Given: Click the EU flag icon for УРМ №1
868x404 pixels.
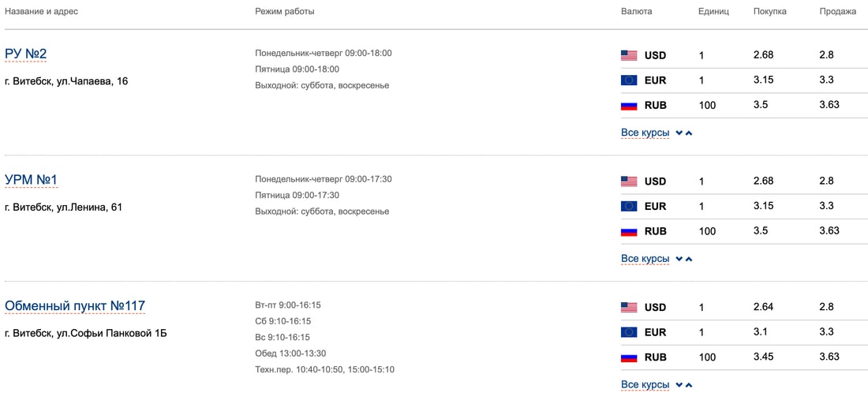Looking at the screenshot, I should [x=629, y=206].
